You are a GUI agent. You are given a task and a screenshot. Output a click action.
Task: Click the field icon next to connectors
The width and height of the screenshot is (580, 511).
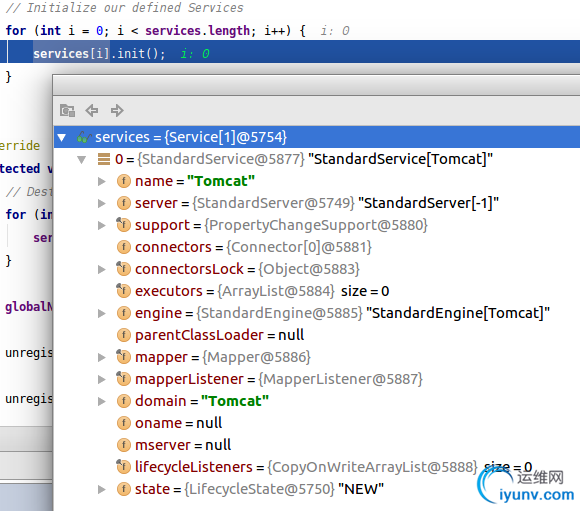124,247
